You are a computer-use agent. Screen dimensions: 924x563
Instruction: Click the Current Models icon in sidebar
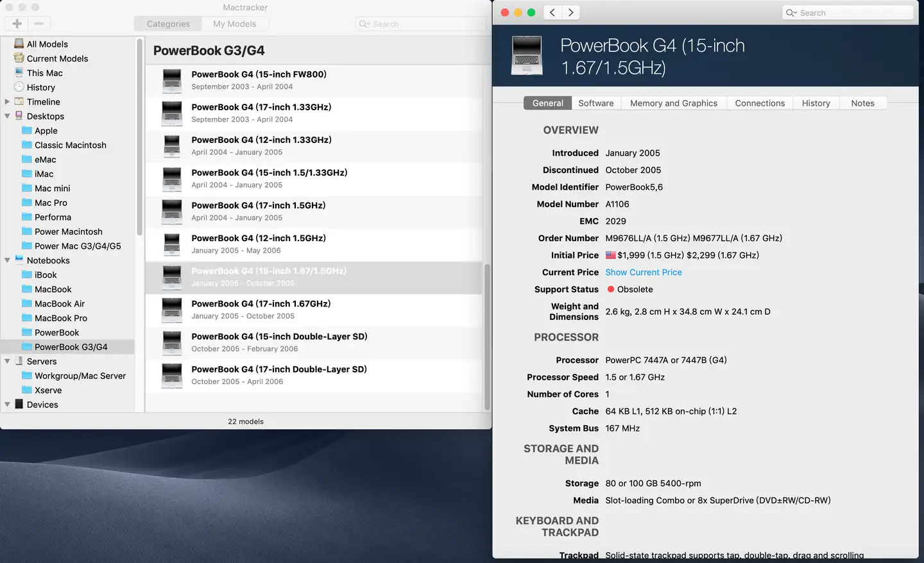[x=19, y=58]
